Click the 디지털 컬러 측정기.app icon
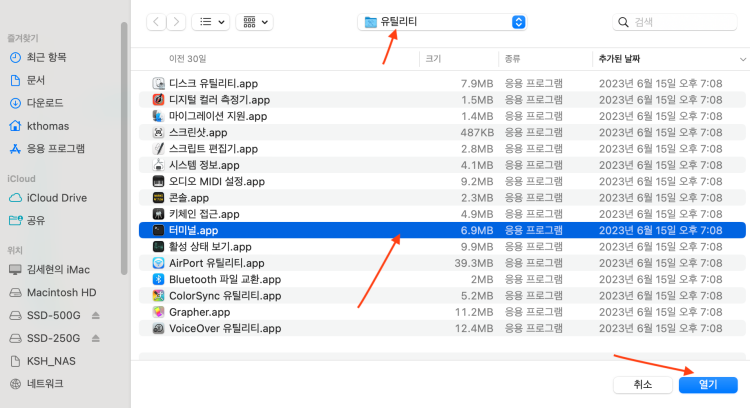The image size is (750, 408). point(158,99)
